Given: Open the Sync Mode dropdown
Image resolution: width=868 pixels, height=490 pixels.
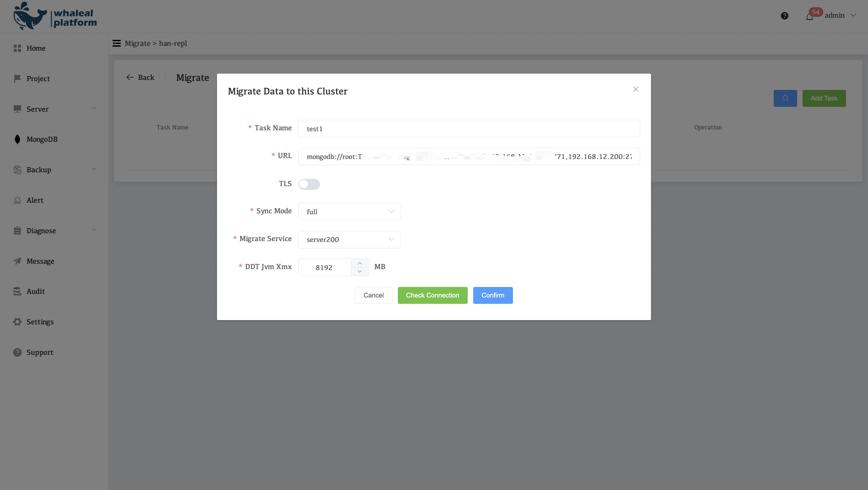Looking at the screenshot, I should pos(349,212).
